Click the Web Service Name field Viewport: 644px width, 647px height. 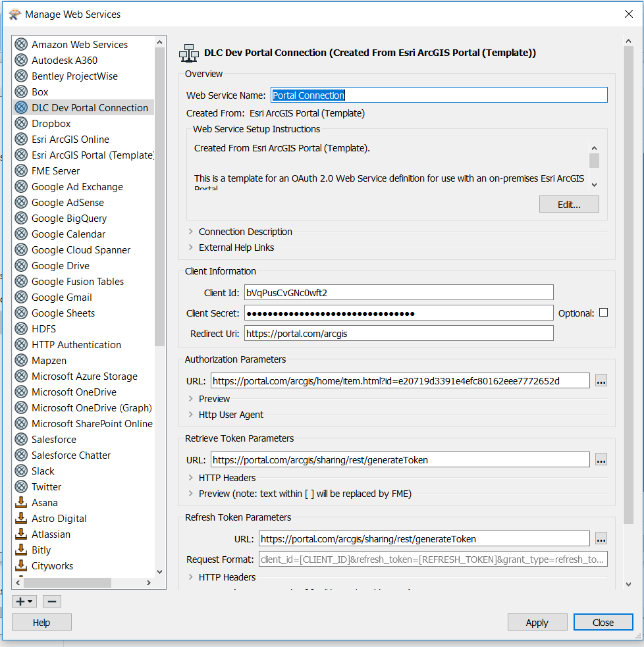[x=439, y=95]
